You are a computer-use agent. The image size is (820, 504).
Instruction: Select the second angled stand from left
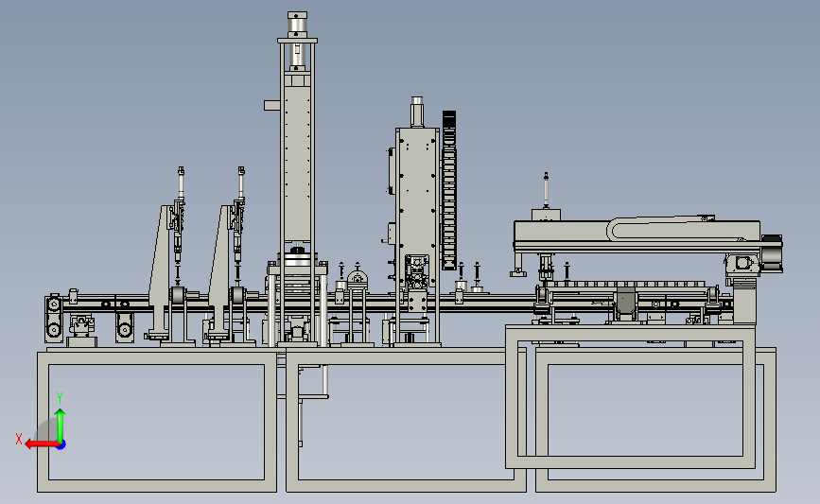click(x=219, y=272)
